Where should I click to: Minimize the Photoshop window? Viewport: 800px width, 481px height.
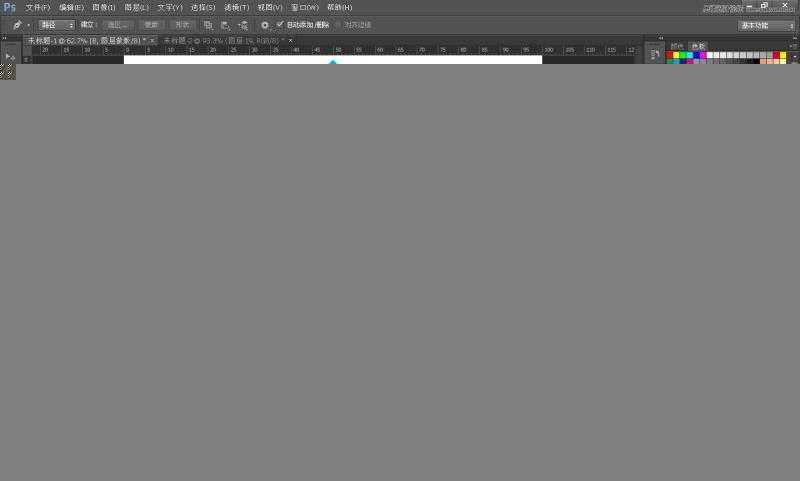(749, 6)
